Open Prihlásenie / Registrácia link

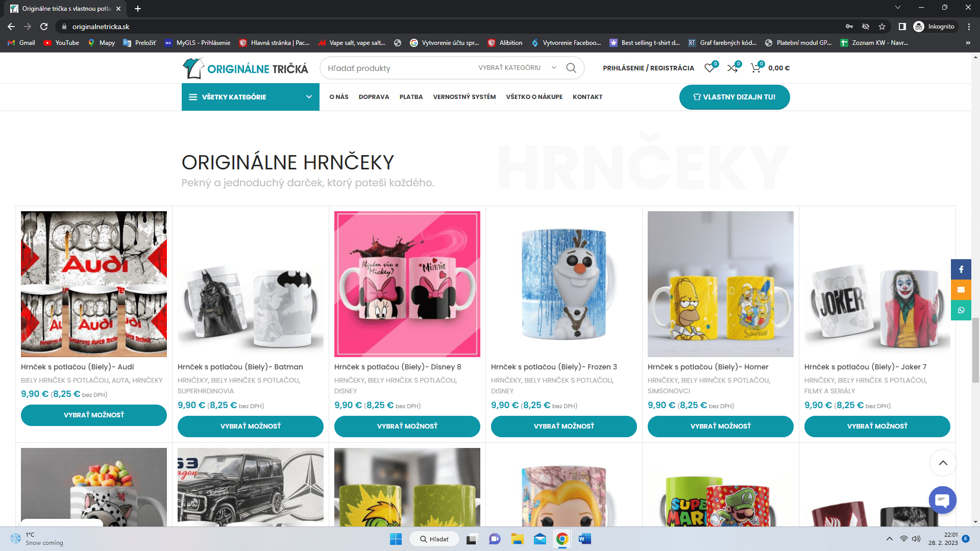pos(648,68)
